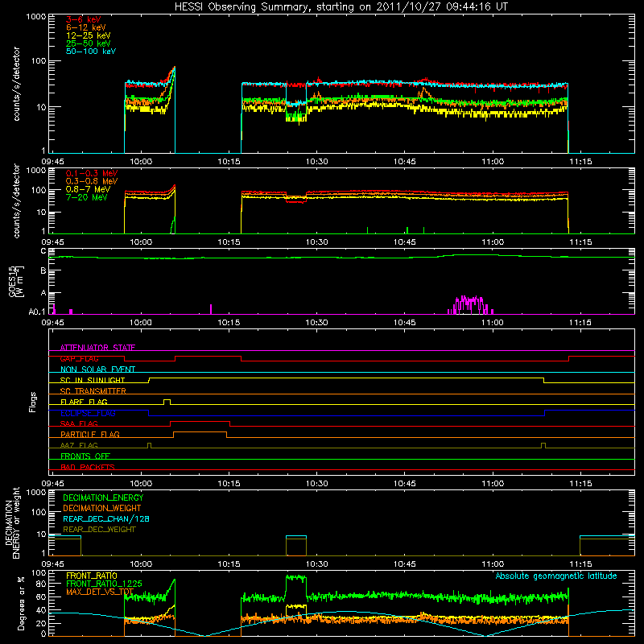Click the FLARE_FLAG pulse near 10:04
This screenshot has height=644, width=644.
167,401
